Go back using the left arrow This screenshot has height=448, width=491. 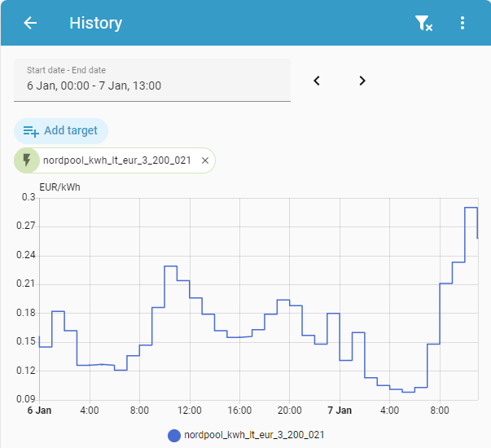(x=30, y=23)
